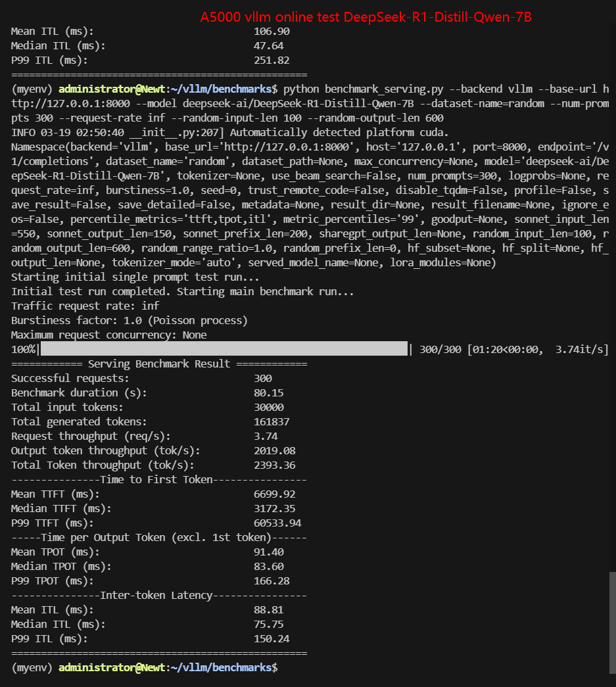616x687 pixels.
Task: Click the 'Successful requests:' value 300
Action: [x=263, y=378]
